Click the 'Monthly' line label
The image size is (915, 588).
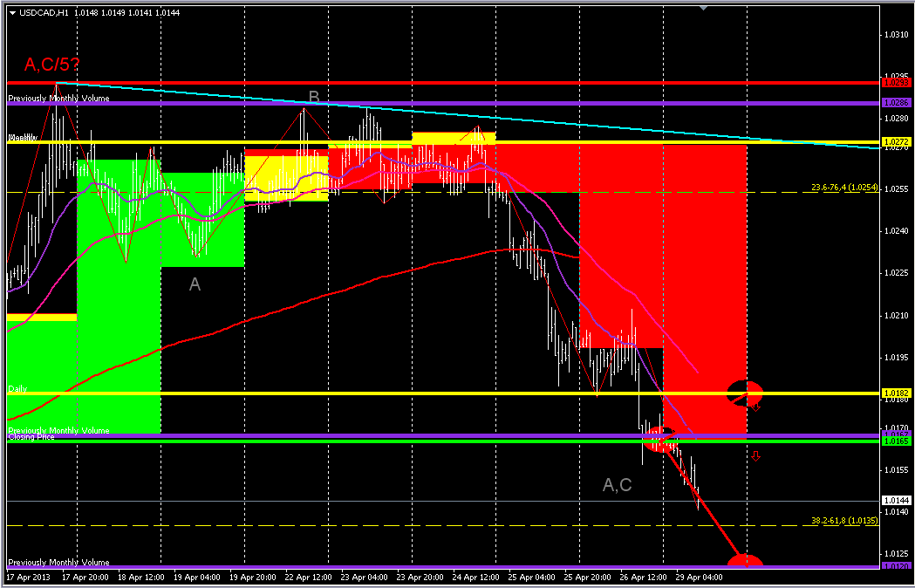point(22,138)
